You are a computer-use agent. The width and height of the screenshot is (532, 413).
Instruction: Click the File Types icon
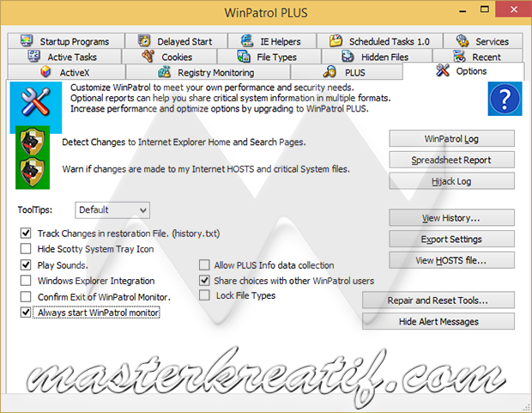click(244, 56)
